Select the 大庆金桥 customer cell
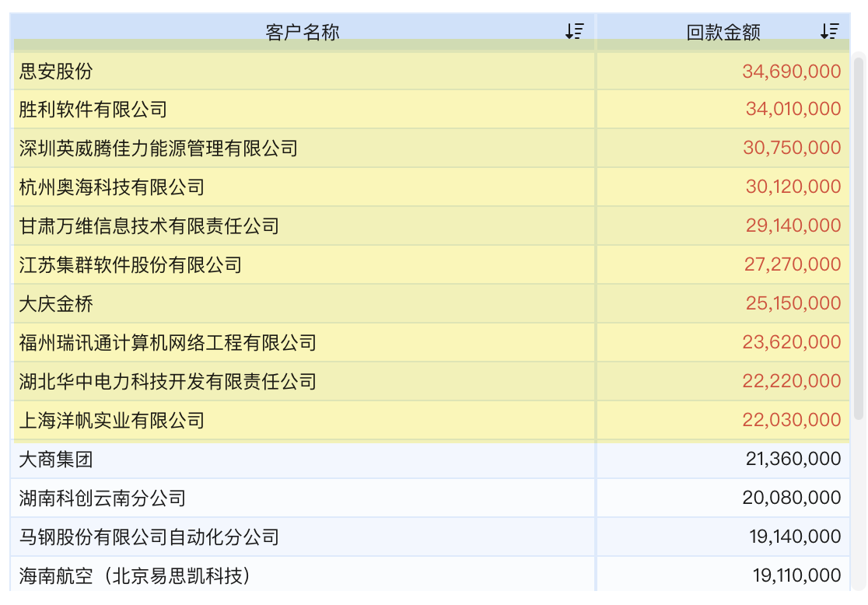The width and height of the screenshot is (868, 605). 303,303
